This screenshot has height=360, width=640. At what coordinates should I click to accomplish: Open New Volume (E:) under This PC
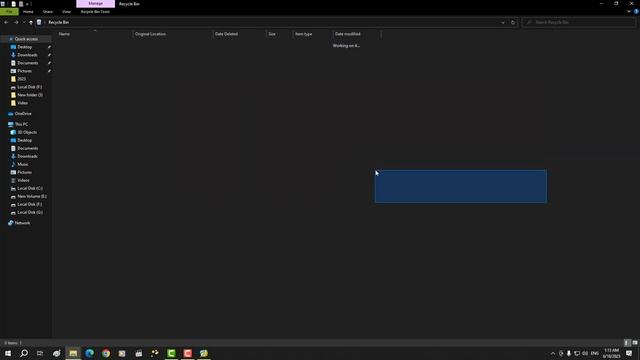pos(32,196)
